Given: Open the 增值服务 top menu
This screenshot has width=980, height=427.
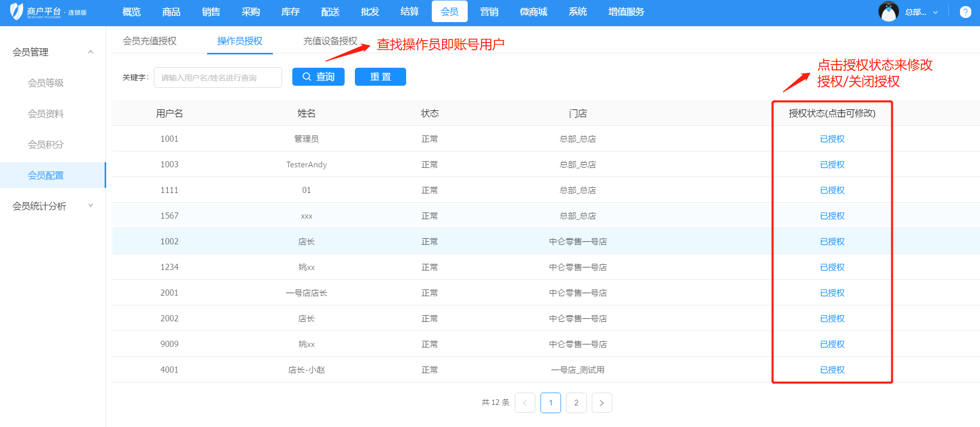Looking at the screenshot, I should 626,12.
